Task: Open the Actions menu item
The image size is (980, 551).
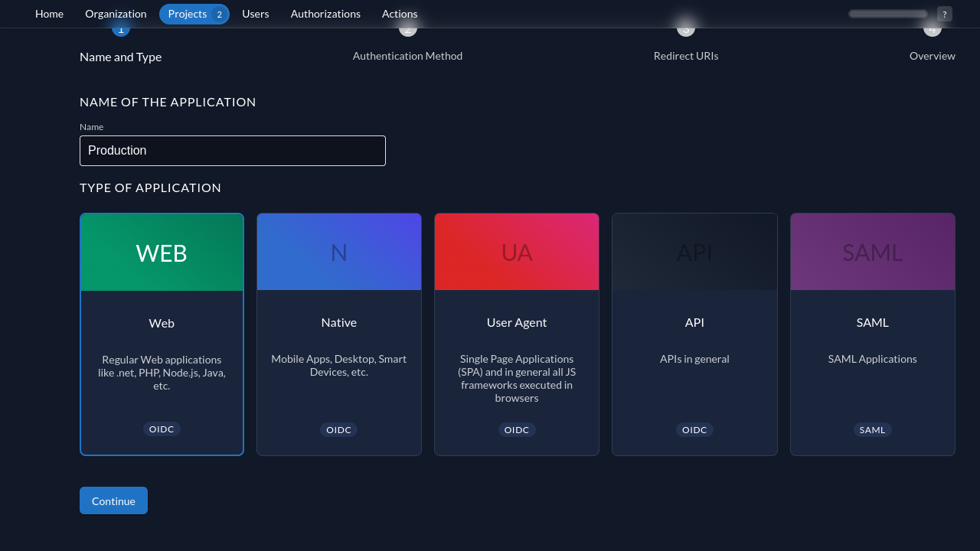Action: tap(399, 14)
